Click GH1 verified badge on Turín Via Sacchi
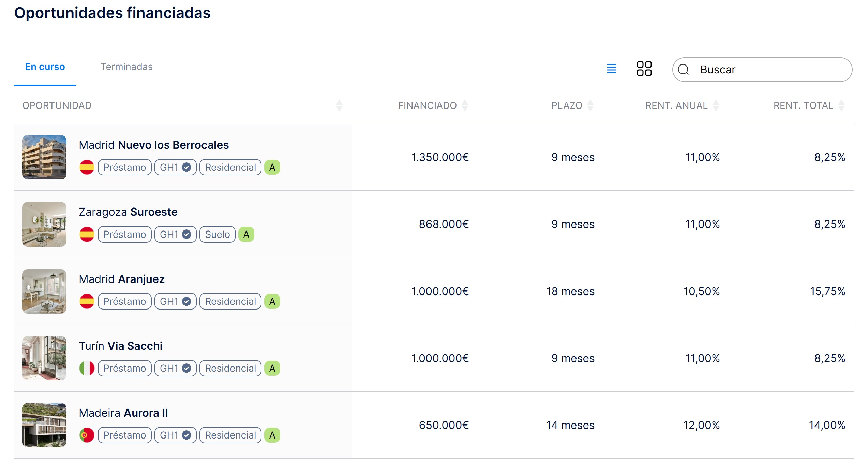 coord(176,368)
